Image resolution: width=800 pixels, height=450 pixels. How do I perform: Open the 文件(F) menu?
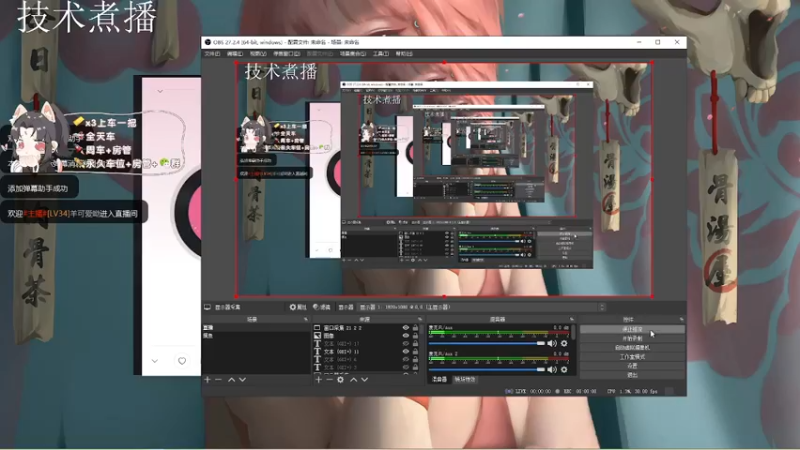[212, 54]
